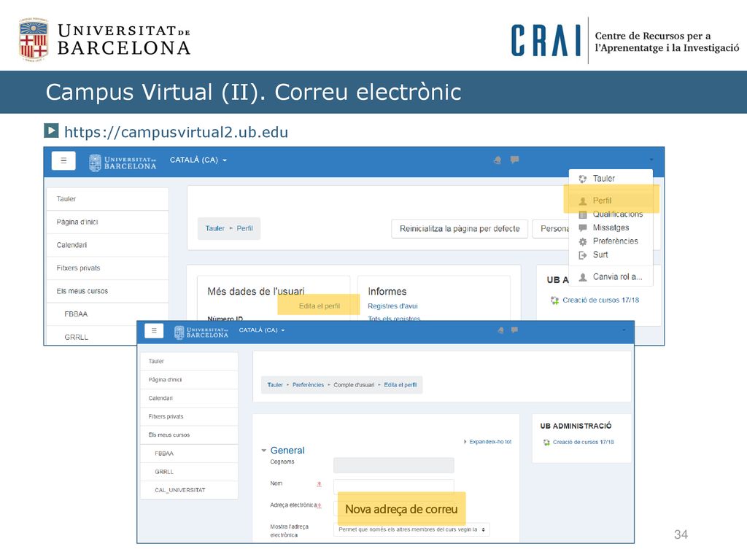Click the Canvia rol person icon
The image size is (747, 560).
click(x=582, y=277)
